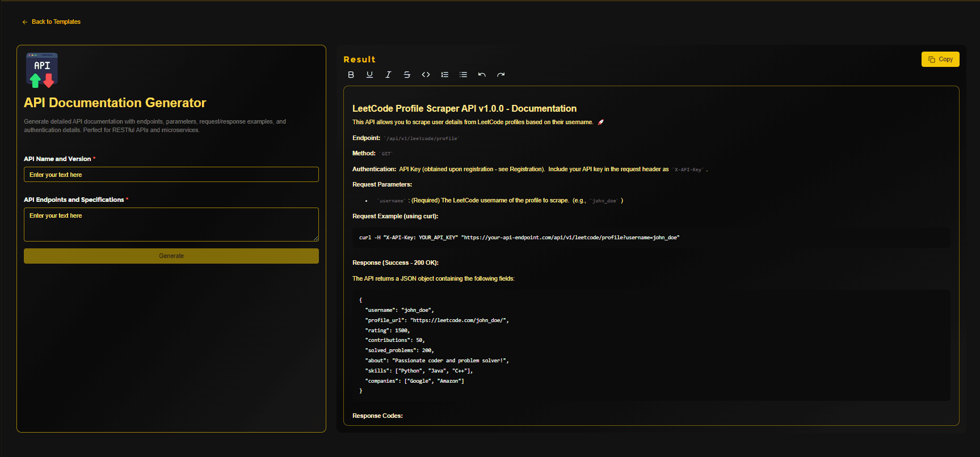
Task: Insert inline code with the code icon
Action: 426,75
